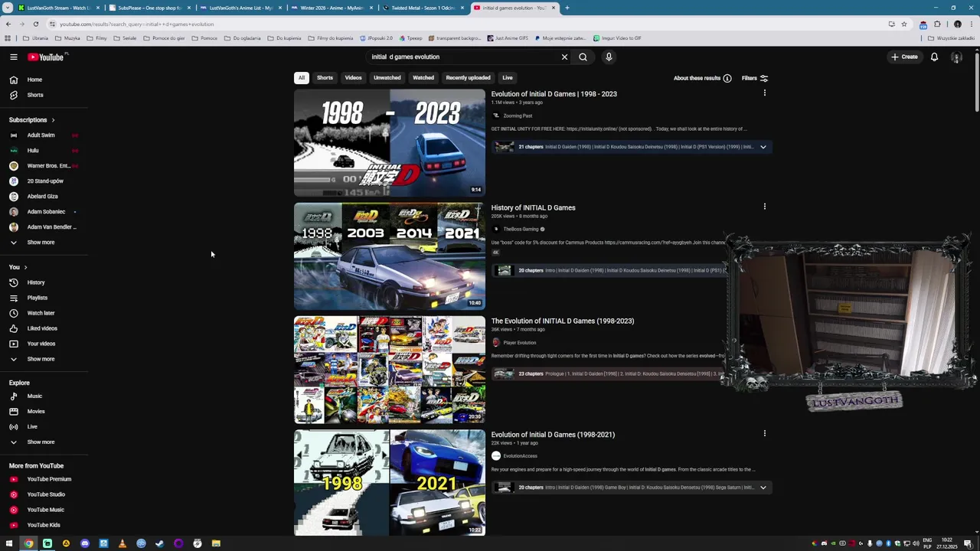Screen dimensions: 980x551
Task: Bookmark this page with the star icon
Action: [903, 24]
